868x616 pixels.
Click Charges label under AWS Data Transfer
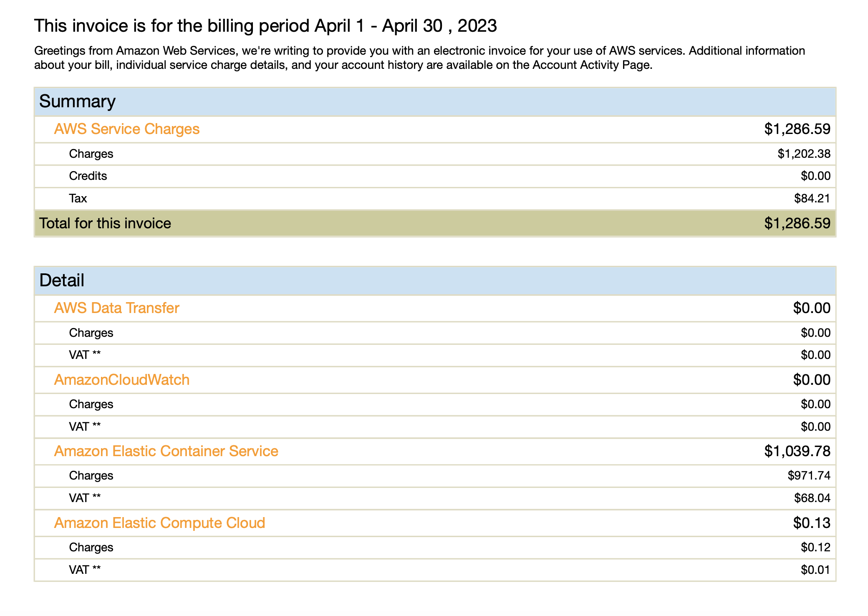coord(91,333)
